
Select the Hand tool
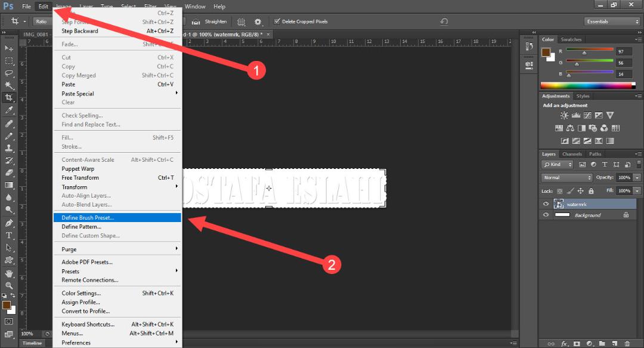pyautogui.click(x=8, y=273)
